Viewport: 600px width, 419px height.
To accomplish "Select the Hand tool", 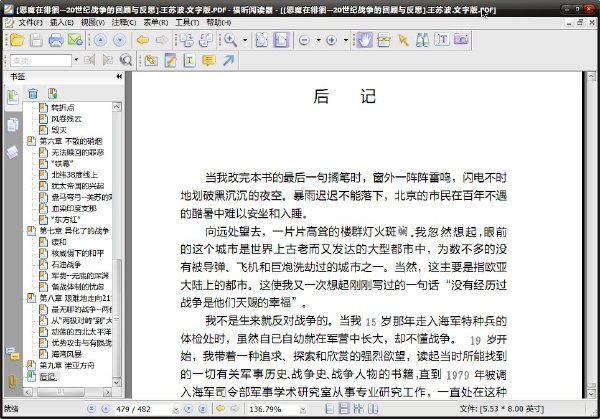I will point(364,40).
